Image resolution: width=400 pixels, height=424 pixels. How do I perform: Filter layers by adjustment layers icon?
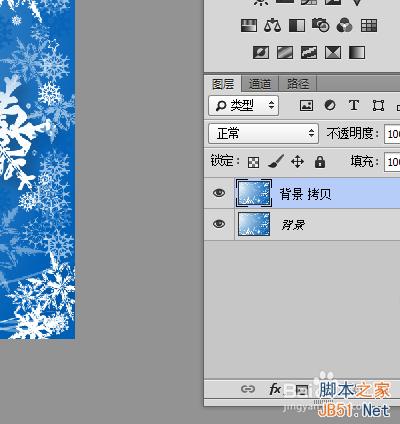(x=330, y=105)
